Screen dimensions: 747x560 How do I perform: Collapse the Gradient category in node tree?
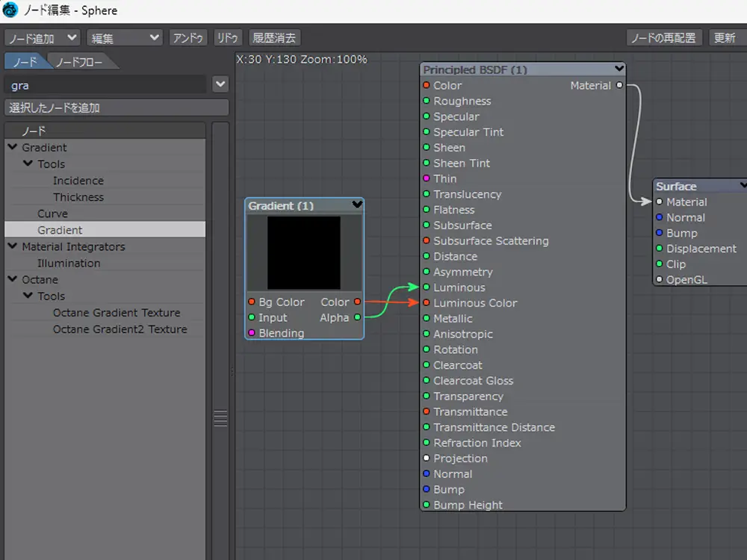(x=13, y=147)
